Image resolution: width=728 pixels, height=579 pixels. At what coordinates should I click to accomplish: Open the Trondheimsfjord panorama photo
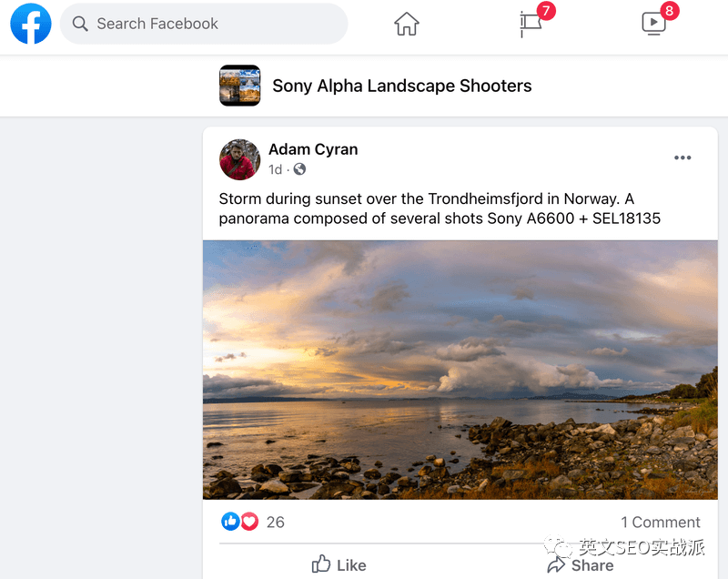(x=460, y=370)
